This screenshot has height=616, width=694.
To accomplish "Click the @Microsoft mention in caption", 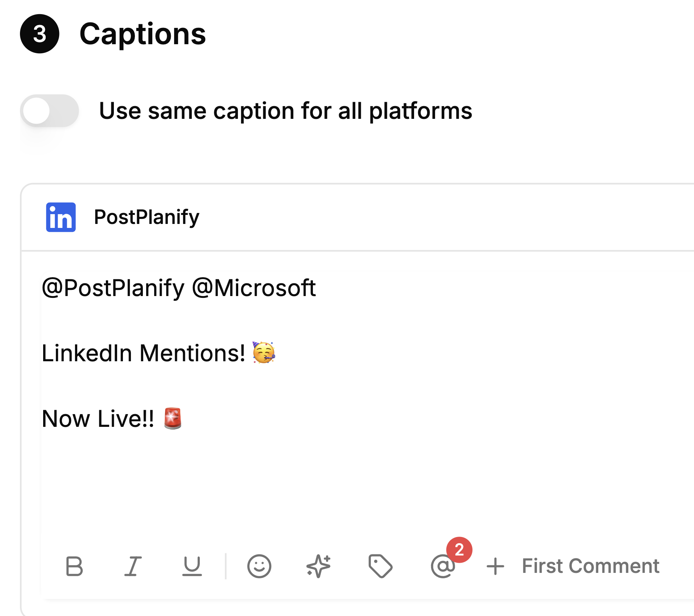I will [x=254, y=288].
